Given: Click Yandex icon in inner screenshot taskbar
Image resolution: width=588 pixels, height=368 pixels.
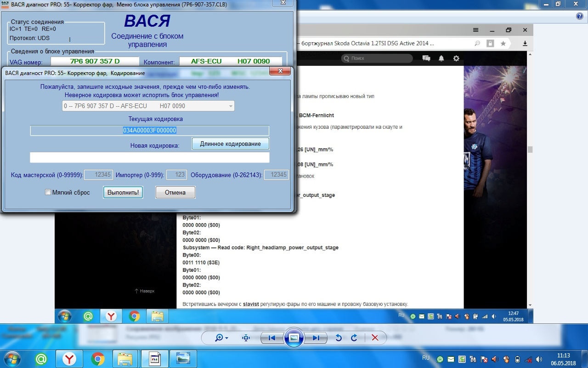Looking at the screenshot, I should (111, 316).
